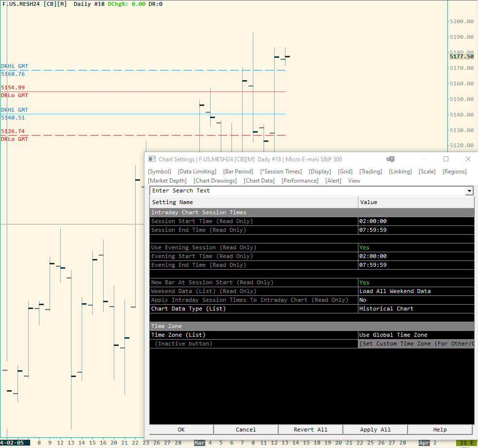Click the DChg%: 0.00 chart header value
Screen dimensions: 478x448
click(126, 4)
